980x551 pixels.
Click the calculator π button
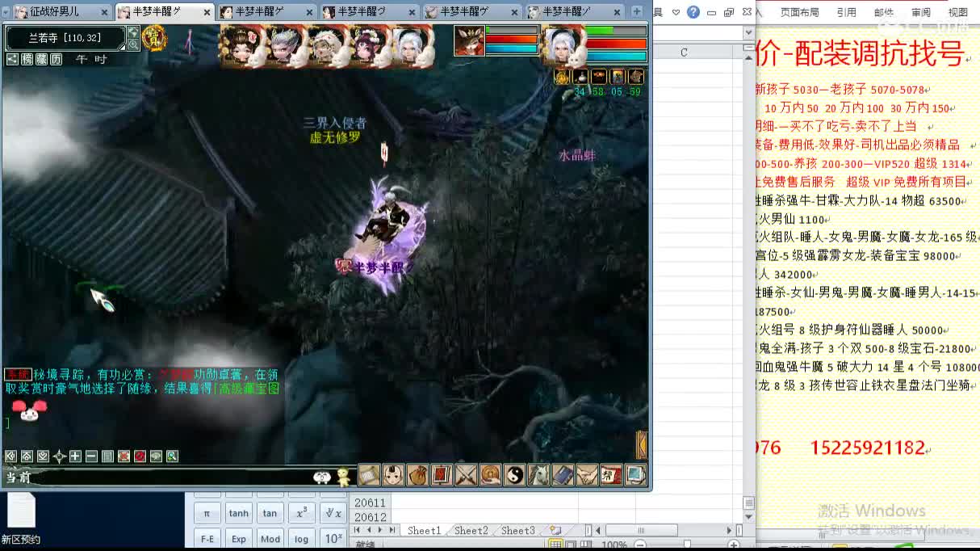click(x=207, y=513)
